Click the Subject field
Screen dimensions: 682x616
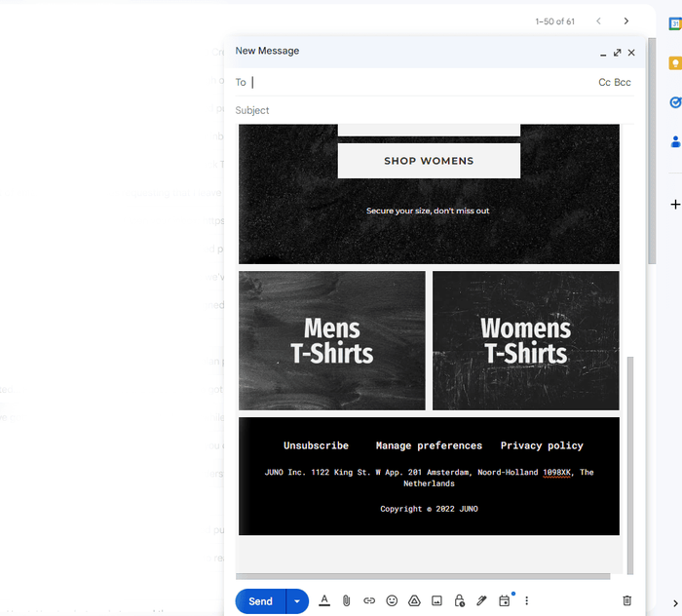(435, 110)
